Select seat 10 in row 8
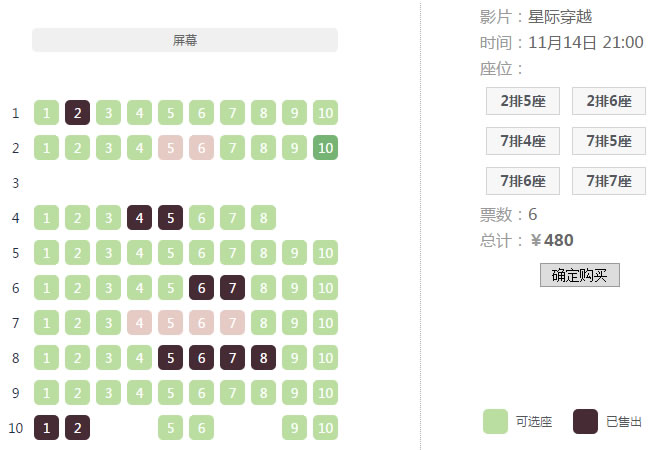660x450 pixels. 325,358
